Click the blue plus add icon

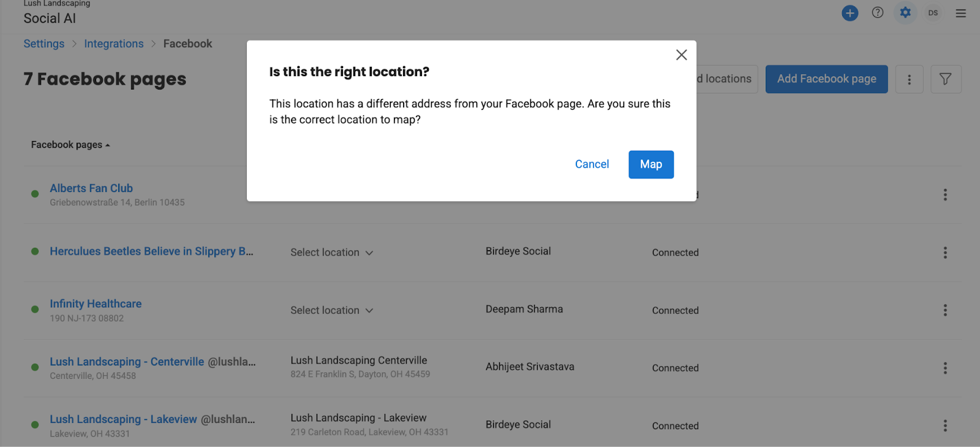pyautogui.click(x=850, y=13)
